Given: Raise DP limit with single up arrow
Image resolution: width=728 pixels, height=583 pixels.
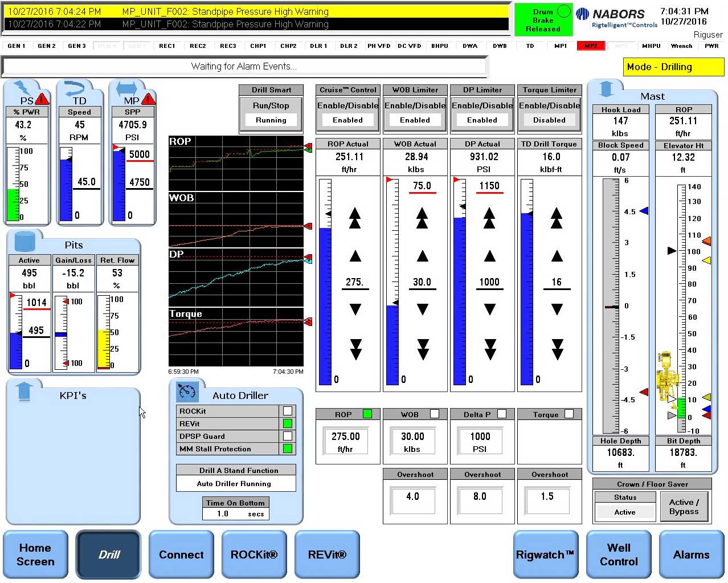Looking at the screenshot, I should (489, 256).
